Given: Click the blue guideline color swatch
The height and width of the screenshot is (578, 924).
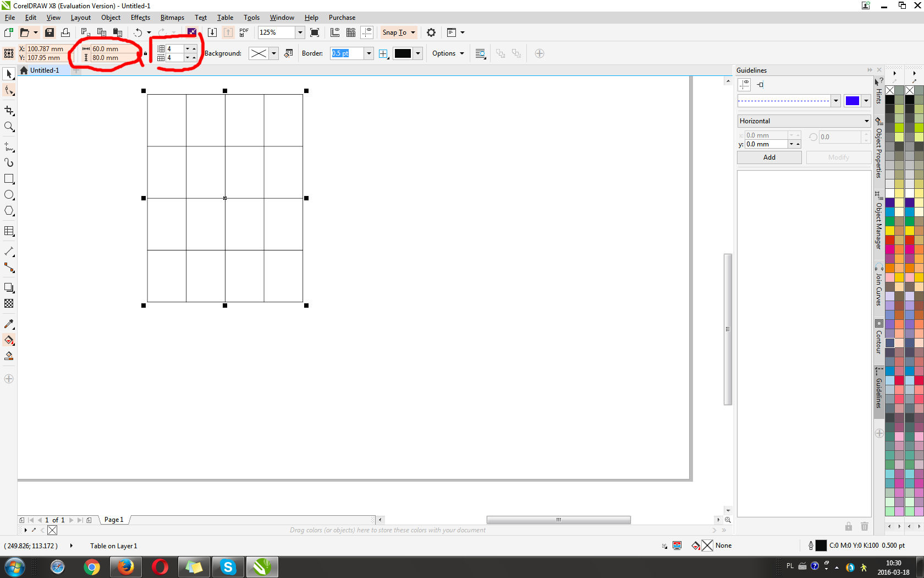Looking at the screenshot, I should pyautogui.click(x=852, y=101).
